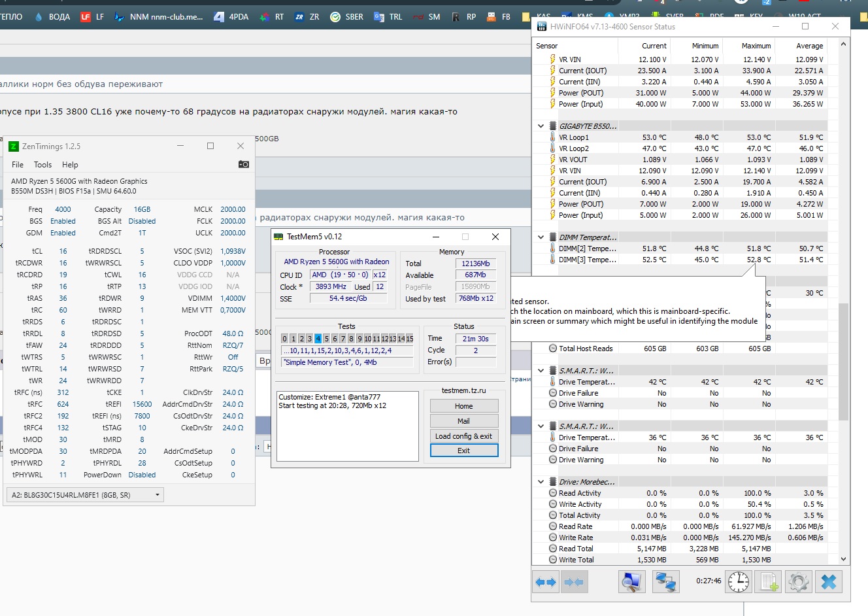Click the collapse-columns arrows icon in HWiNFO

point(574,582)
